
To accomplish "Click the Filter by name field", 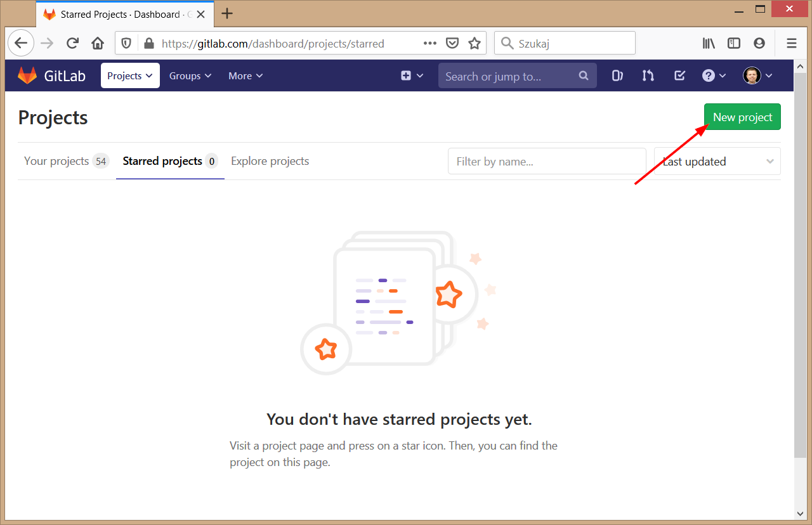I will [x=546, y=162].
